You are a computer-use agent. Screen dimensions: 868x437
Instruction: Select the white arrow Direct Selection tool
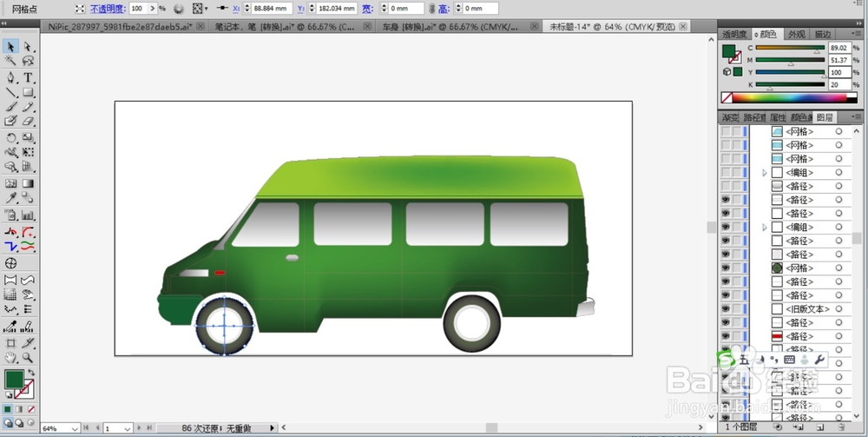click(x=28, y=47)
